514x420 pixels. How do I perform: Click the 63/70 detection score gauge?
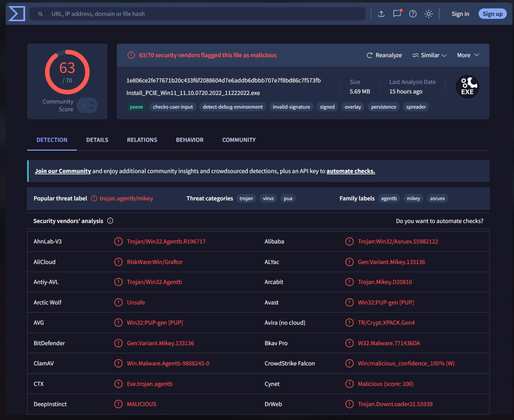coord(67,72)
